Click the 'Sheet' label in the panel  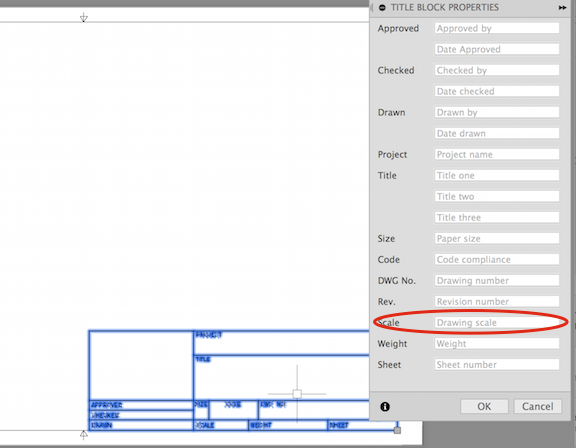tap(389, 365)
